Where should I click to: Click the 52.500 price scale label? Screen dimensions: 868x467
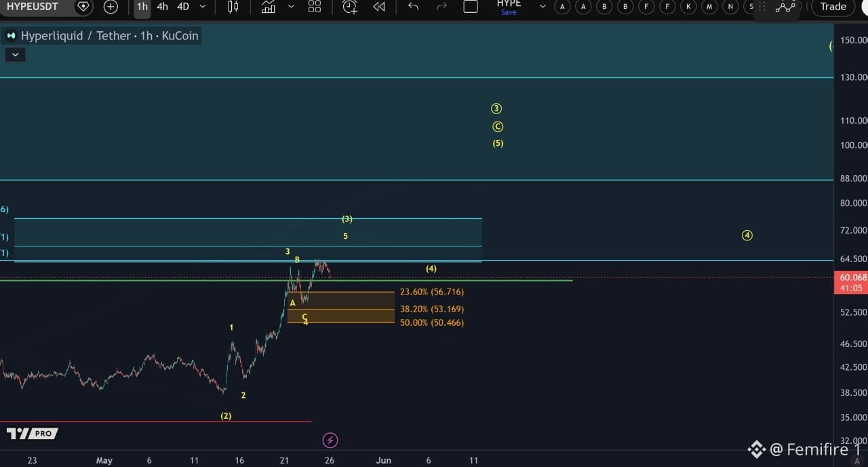[x=853, y=312]
